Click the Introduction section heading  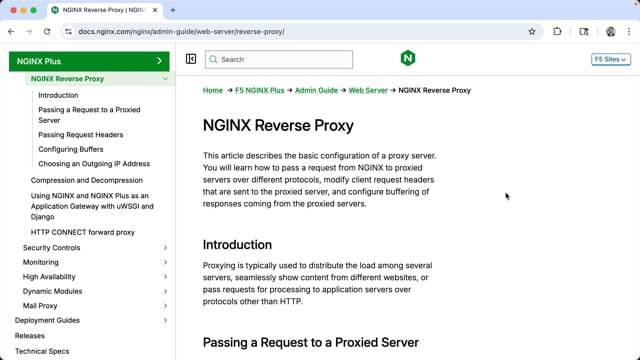point(237,244)
